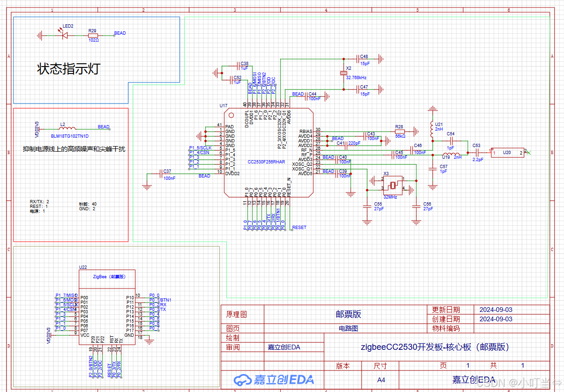Click the BLM18TG102TN1D part label

point(69,136)
